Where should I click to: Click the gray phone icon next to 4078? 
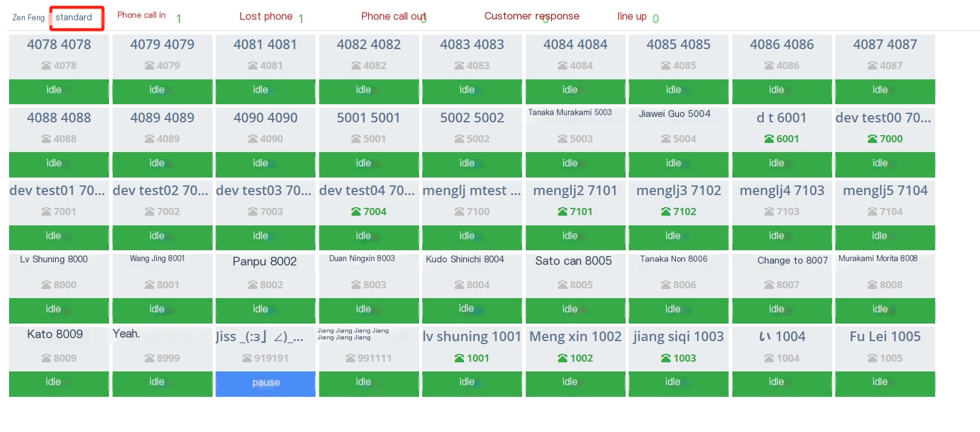tap(46, 65)
